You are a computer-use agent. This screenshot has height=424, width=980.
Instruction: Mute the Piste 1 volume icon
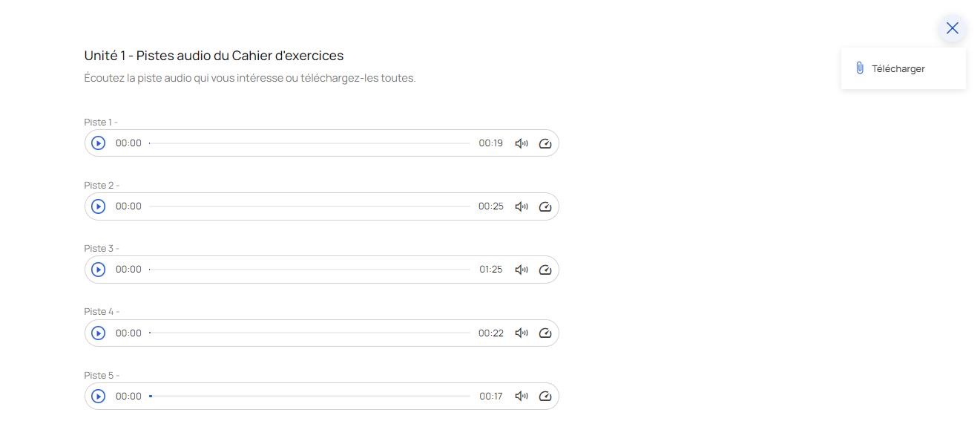click(522, 143)
